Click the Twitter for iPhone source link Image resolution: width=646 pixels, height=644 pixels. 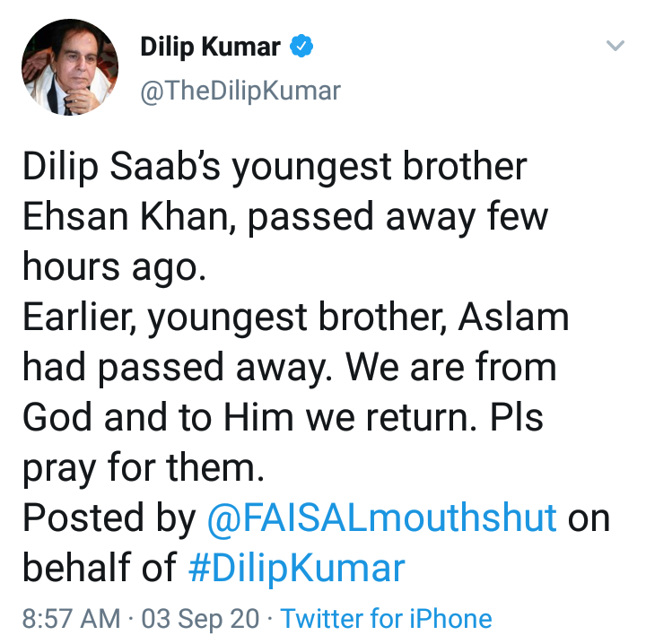point(386,619)
